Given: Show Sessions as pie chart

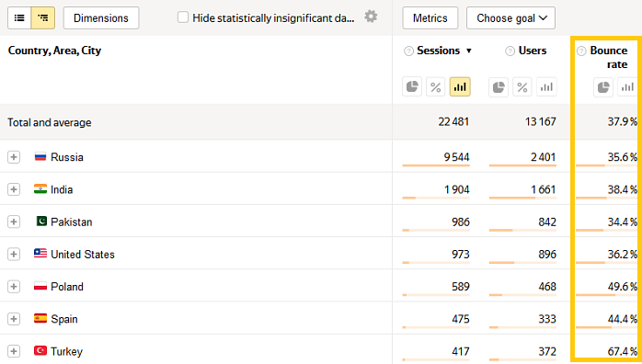Looking at the screenshot, I should click(412, 86).
